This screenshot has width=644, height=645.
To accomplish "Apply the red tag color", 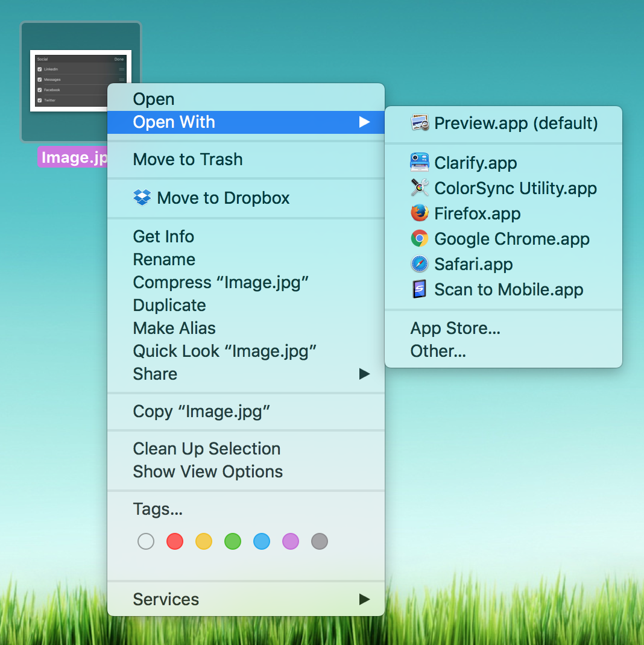I will click(x=175, y=541).
